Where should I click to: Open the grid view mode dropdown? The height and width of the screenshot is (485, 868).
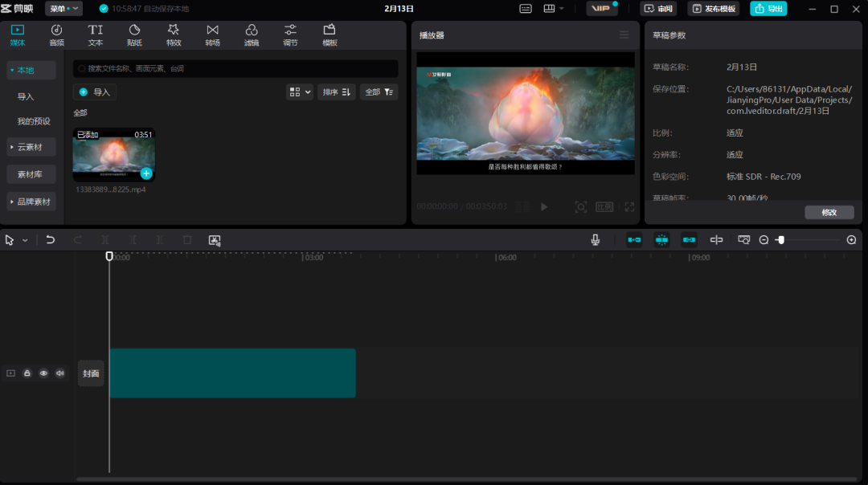click(300, 92)
